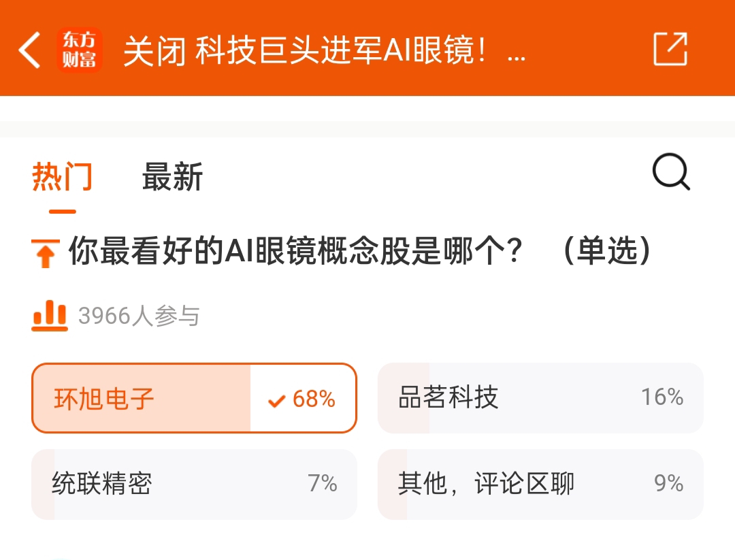Tap the share/external link icon
The image size is (735, 560).
(x=670, y=49)
